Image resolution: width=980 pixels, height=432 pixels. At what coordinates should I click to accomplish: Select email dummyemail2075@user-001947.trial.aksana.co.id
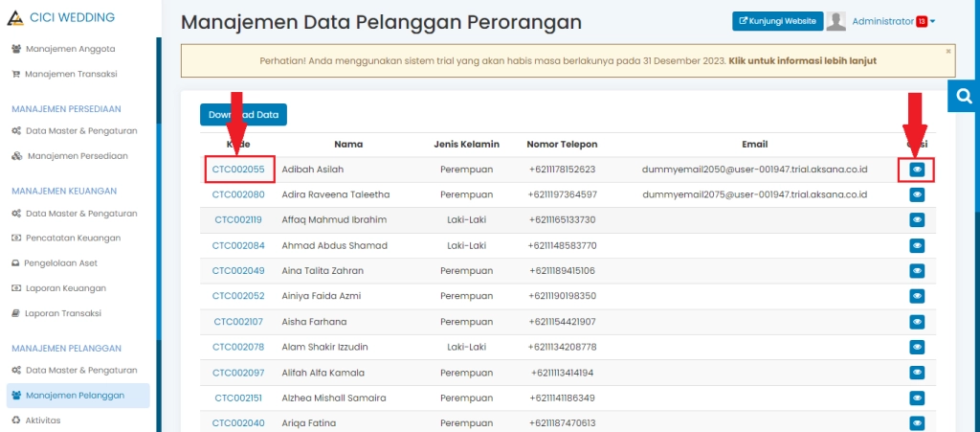(x=754, y=194)
